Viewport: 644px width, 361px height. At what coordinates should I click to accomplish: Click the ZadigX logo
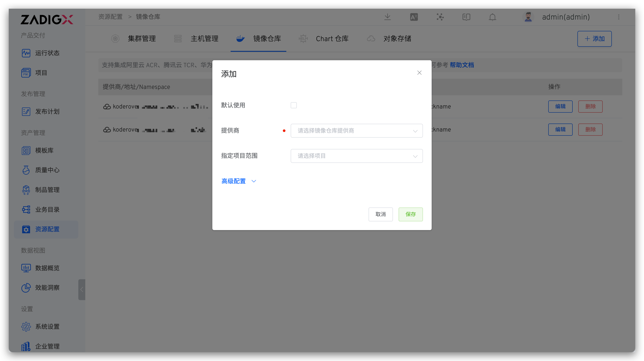tap(47, 20)
